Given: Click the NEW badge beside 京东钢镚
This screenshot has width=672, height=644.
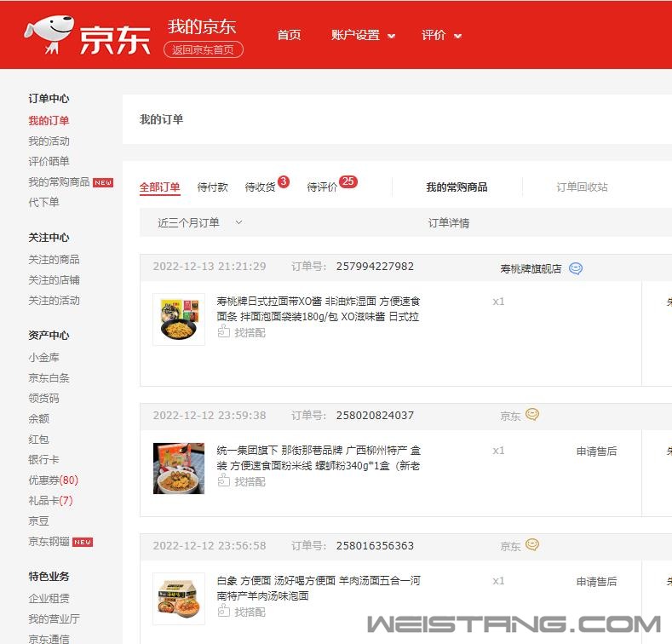Looking at the screenshot, I should (x=83, y=543).
